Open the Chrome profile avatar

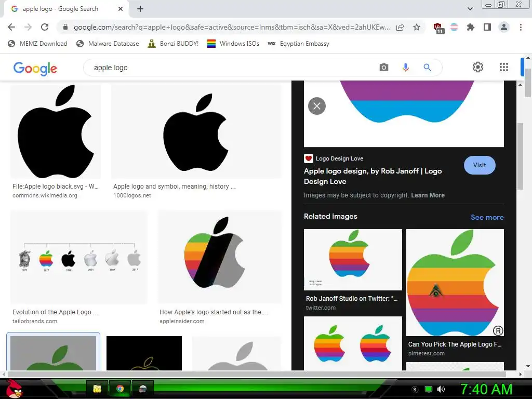[504, 27]
